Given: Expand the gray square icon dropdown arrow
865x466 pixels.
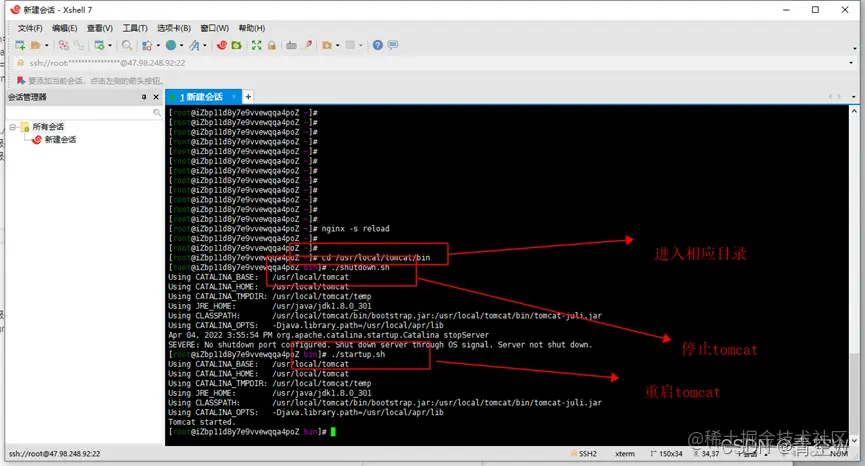Looking at the screenshot, I should tap(361, 45).
